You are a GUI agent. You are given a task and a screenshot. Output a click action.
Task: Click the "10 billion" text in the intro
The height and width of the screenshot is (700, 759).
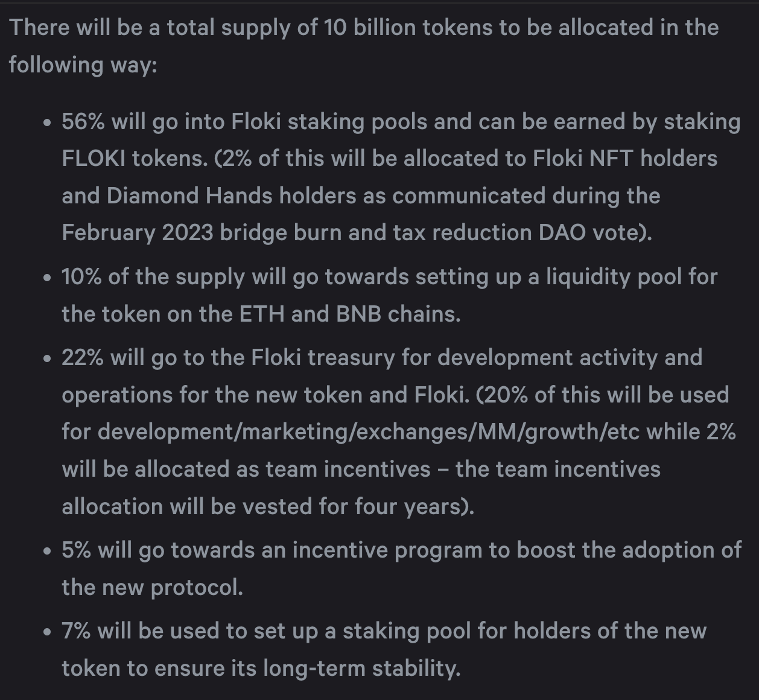[369, 28]
